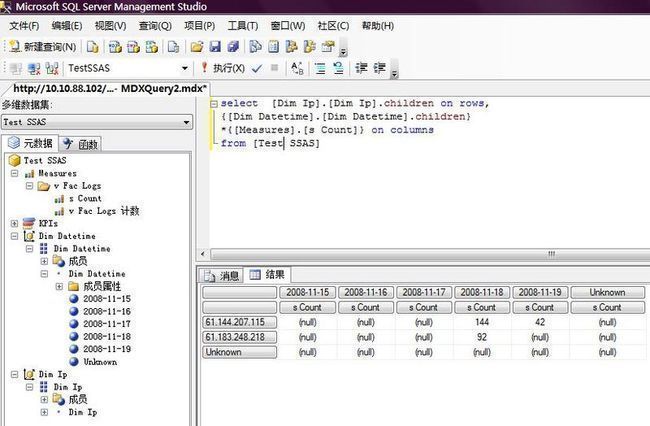Click the Object Explorer toolbar icon

[292, 47]
